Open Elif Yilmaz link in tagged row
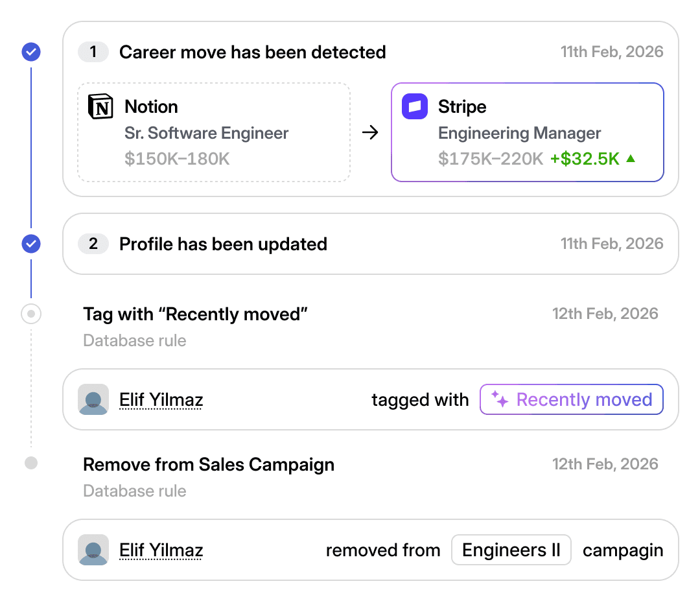The image size is (700, 612). [161, 400]
